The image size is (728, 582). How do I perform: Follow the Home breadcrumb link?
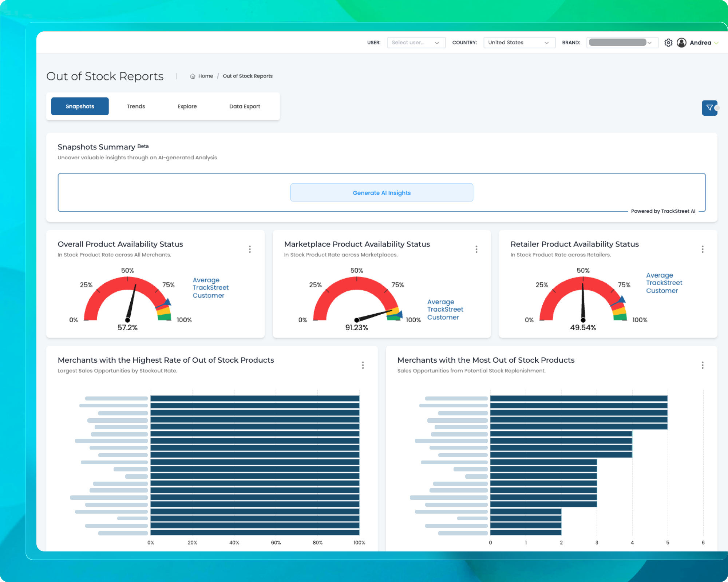206,76
